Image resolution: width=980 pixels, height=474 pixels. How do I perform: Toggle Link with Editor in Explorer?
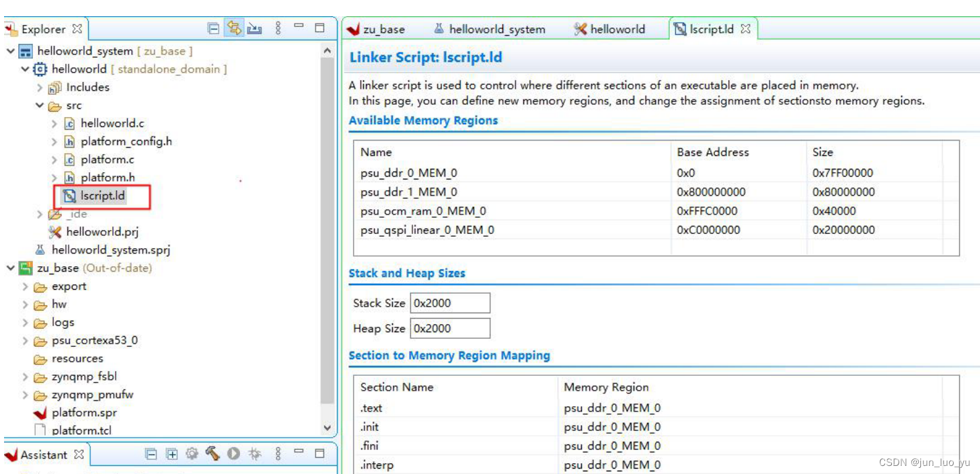pyautogui.click(x=234, y=28)
